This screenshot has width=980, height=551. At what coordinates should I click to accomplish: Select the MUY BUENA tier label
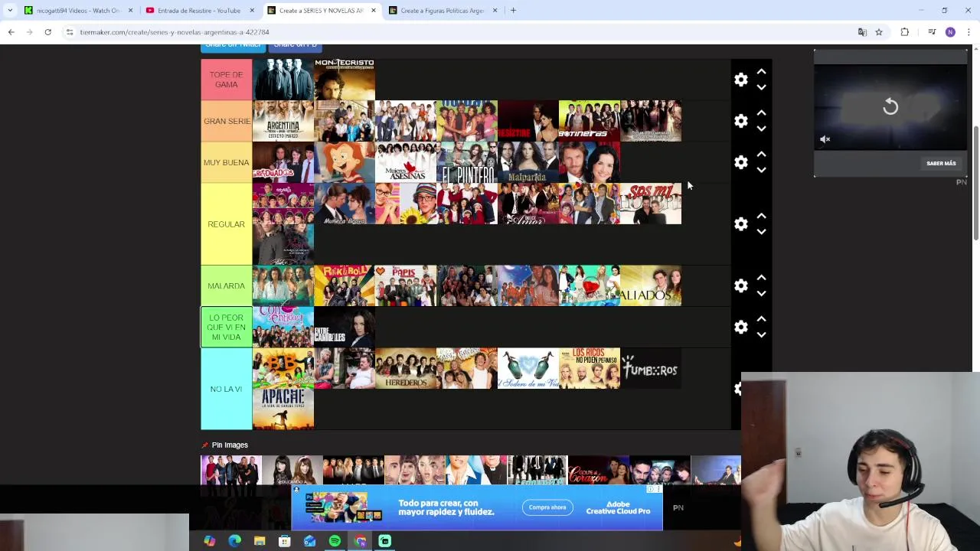point(226,162)
